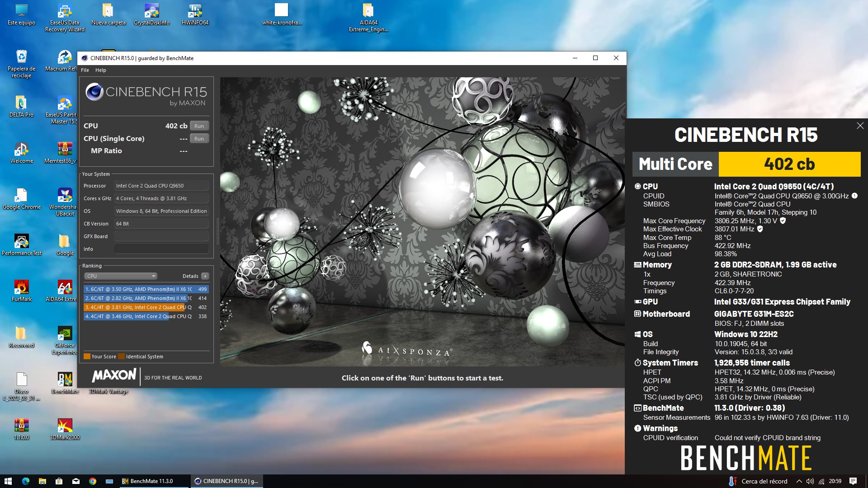Open volume control in system tray
The image size is (868, 488).
click(810, 481)
